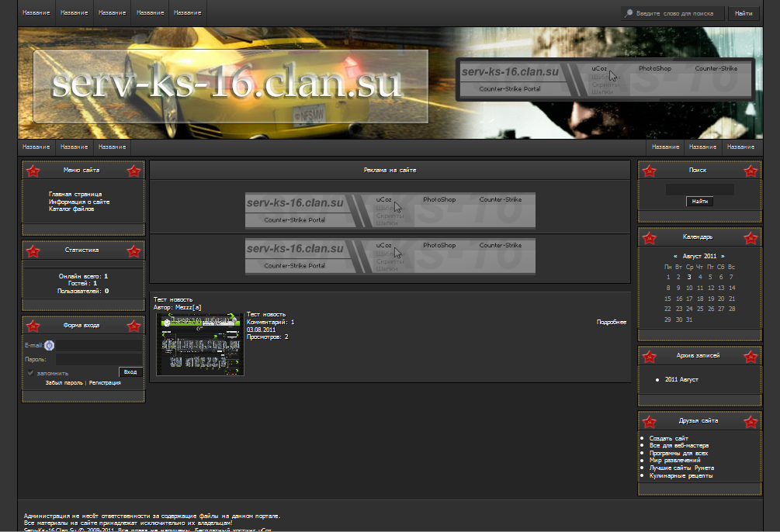780x532 pixels.
Task: Open Каталог файлов in the site menu
Action: [x=71, y=209]
